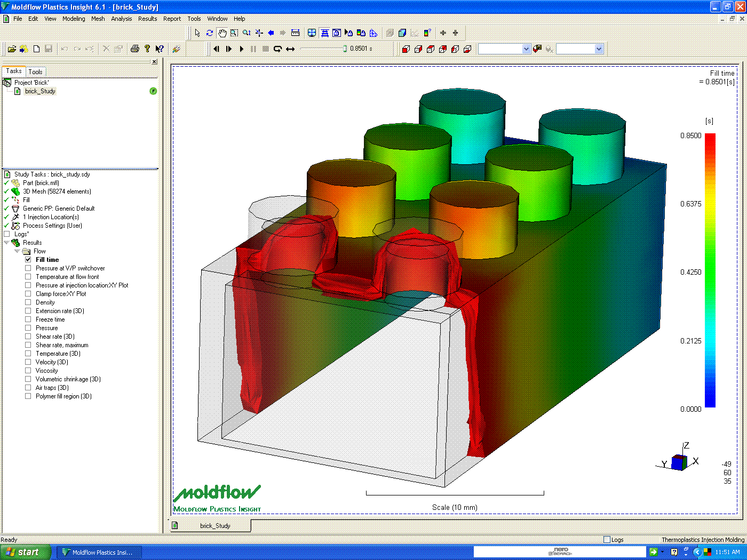Open the Modeling menu
This screenshot has height=560, width=747.
(x=74, y=19)
